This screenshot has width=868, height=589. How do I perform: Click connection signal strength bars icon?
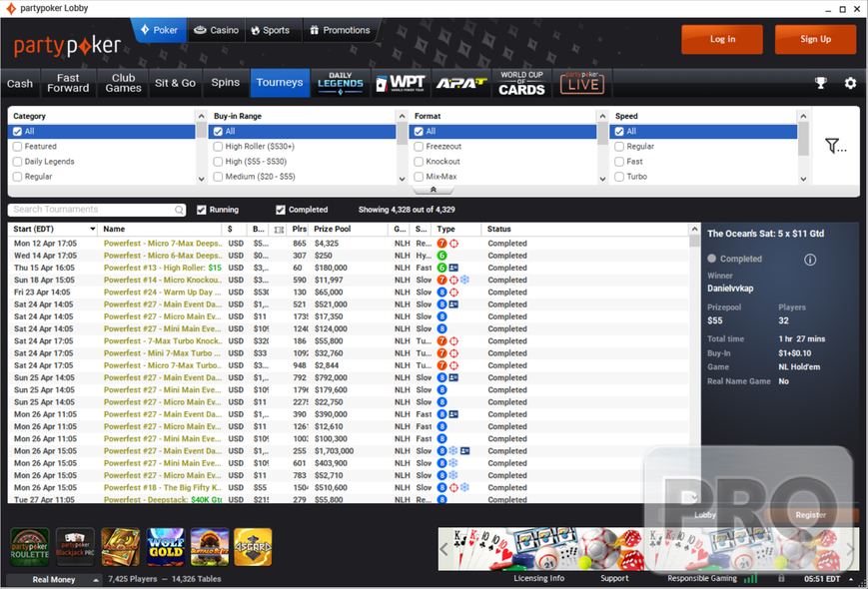tap(751, 578)
